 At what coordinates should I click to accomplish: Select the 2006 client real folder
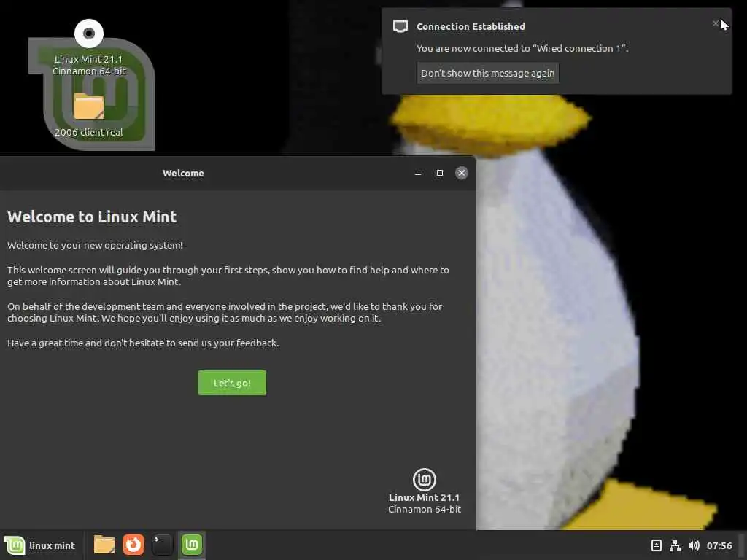(88, 116)
